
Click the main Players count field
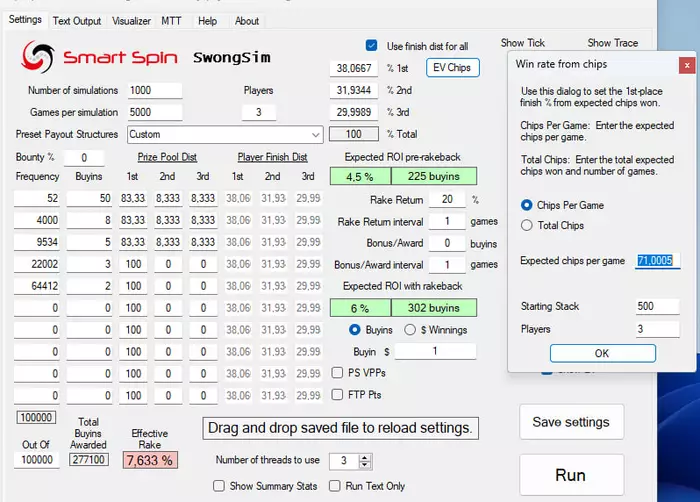(x=258, y=112)
